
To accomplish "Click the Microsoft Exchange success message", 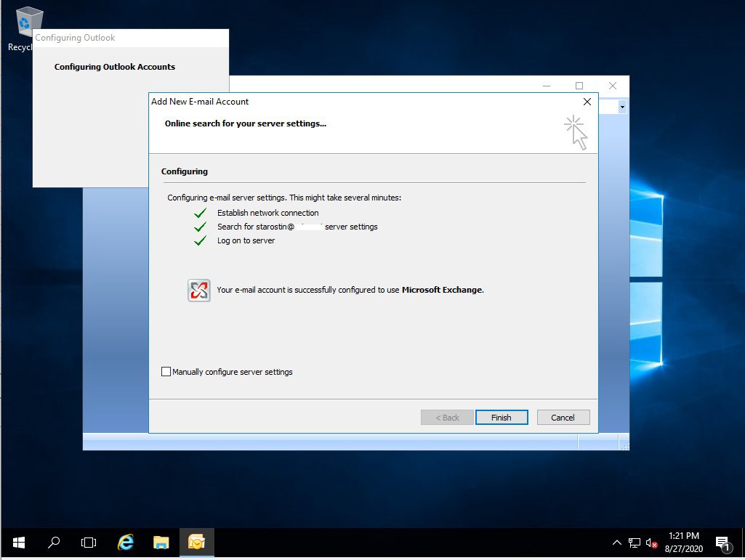I will tap(350, 290).
